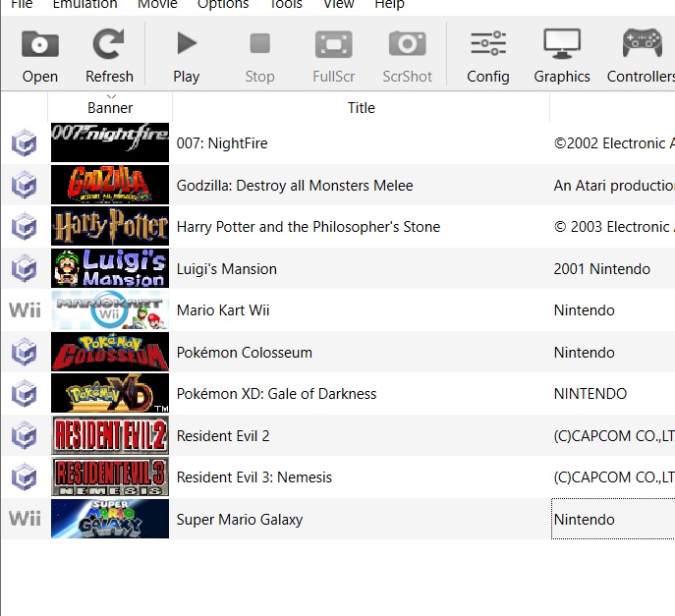Select the Luigi's Mansion banner image
The image size is (675, 616).
(110, 268)
